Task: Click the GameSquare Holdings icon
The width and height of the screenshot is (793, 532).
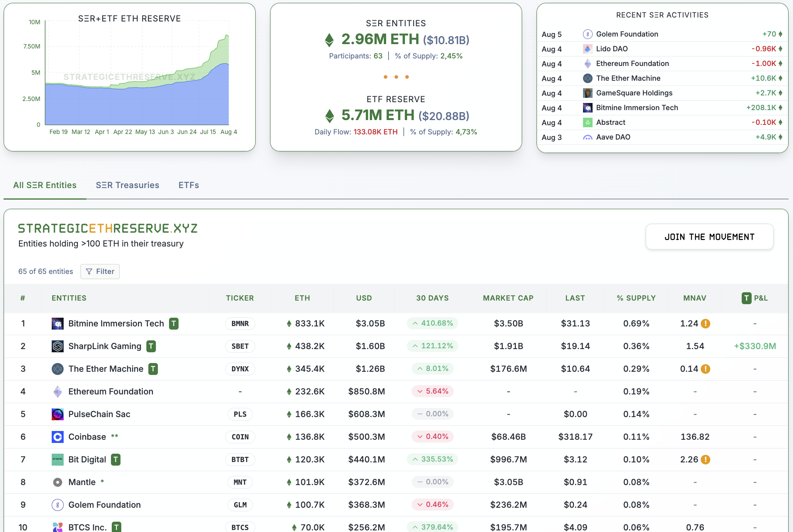Action: (x=587, y=93)
